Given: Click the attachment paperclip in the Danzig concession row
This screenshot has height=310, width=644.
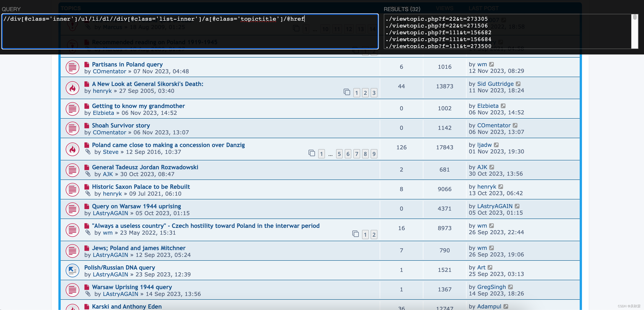Looking at the screenshot, I should (88, 152).
